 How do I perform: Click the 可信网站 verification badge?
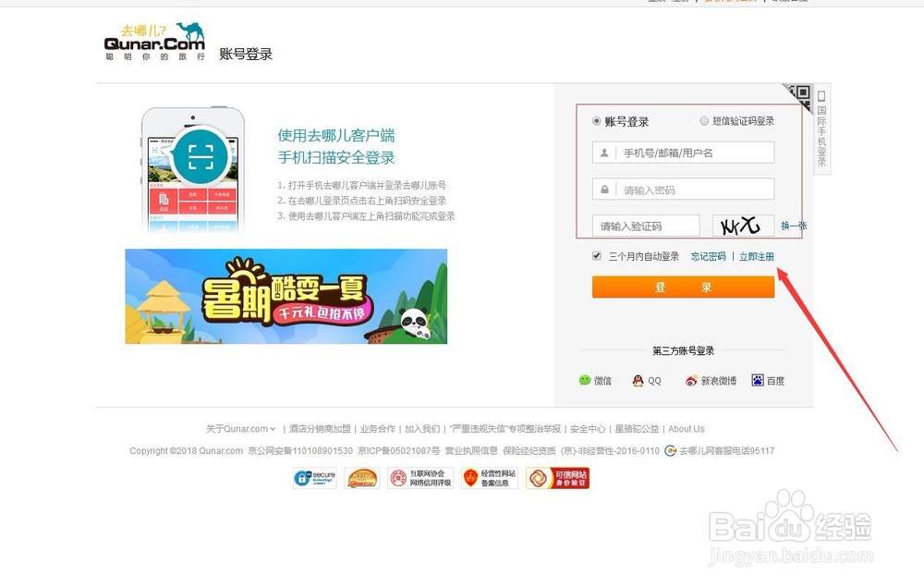(x=559, y=478)
